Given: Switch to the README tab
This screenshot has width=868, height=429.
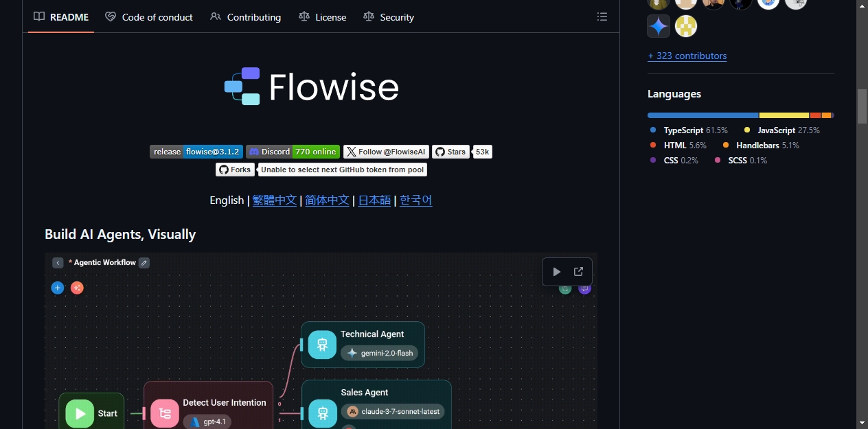Looking at the screenshot, I should [x=61, y=16].
